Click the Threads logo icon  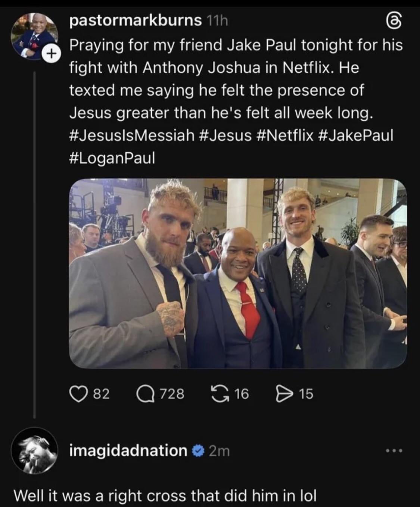pos(397,24)
